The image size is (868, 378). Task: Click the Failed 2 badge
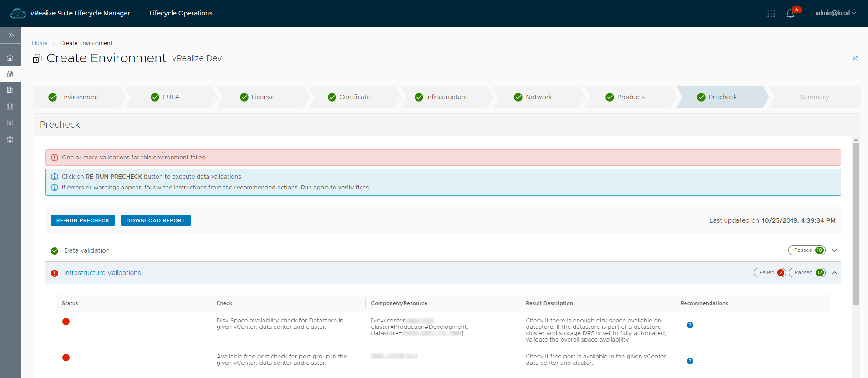(x=770, y=272)
